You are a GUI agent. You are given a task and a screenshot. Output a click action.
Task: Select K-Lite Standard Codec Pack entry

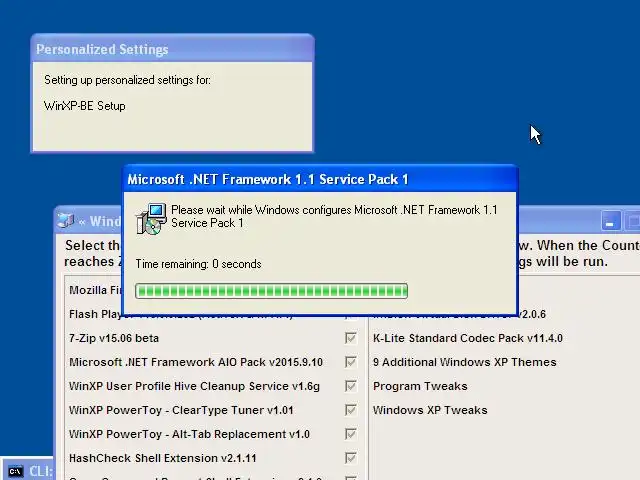click(468, 338)
